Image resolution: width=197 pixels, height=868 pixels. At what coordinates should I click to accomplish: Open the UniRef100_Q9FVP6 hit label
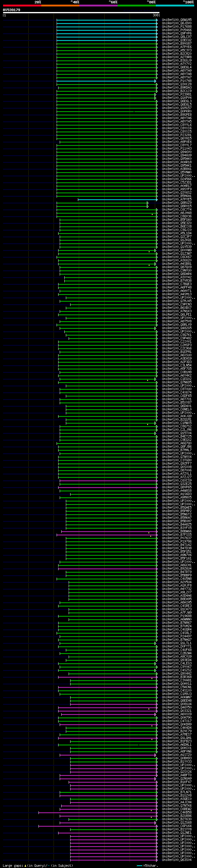click(177, 33)
